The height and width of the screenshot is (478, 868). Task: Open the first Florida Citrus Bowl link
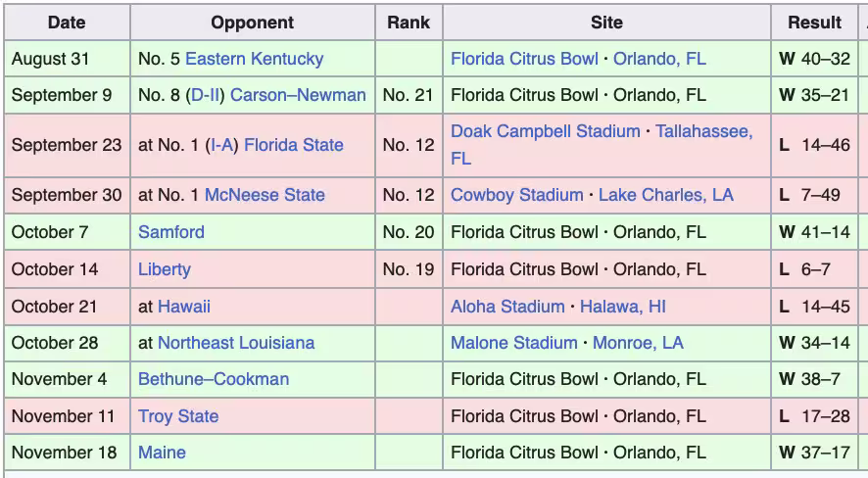click(524, 59)
